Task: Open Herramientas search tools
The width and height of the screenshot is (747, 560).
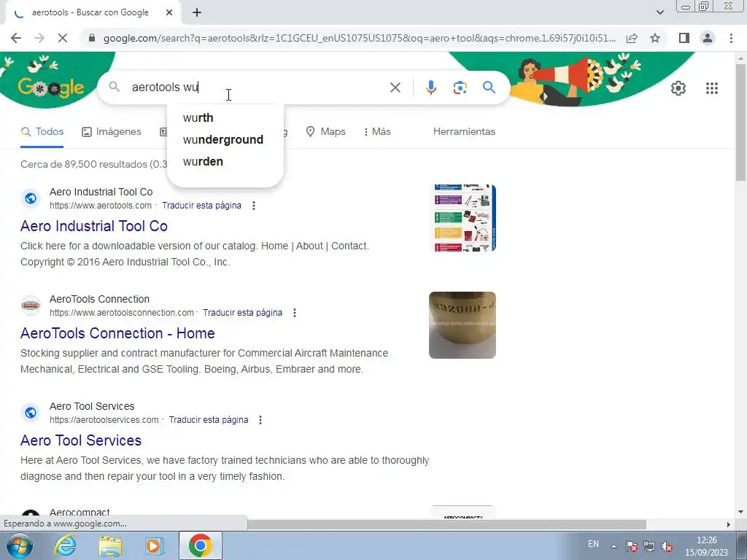Action: pyautogui.click(x=464, y=131)
